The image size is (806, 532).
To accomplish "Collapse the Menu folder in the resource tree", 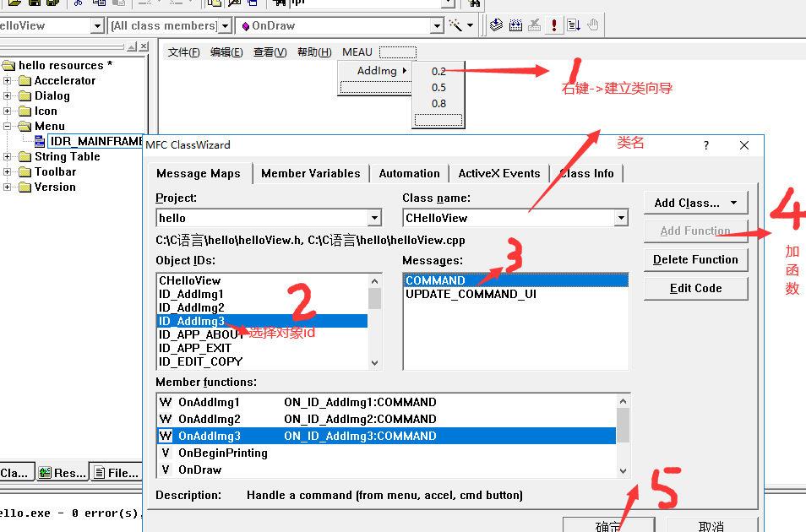I will click(x=8, y=127).
